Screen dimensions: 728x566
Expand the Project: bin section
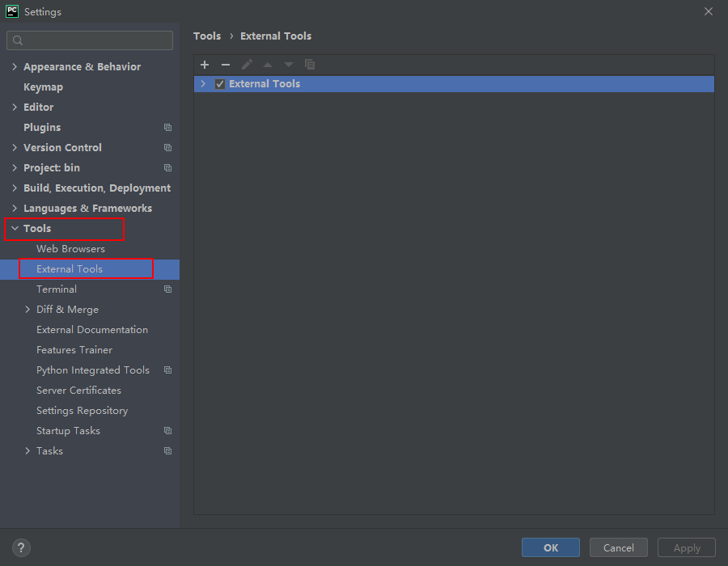click(15, 168)
